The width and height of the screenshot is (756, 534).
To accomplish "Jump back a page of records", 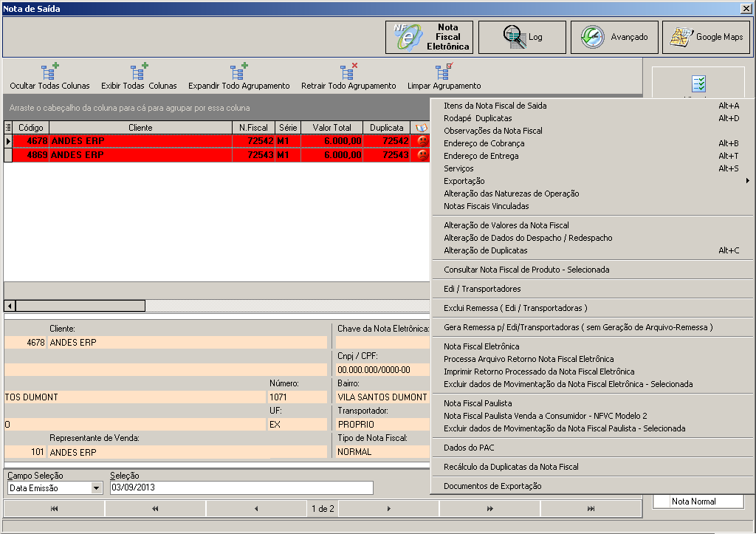I will (x=155, y=508).
